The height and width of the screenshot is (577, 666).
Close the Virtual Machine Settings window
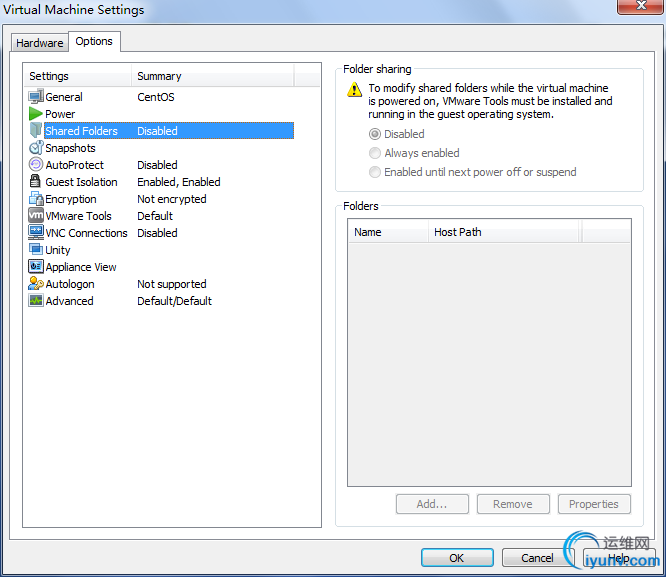point(641,6)
